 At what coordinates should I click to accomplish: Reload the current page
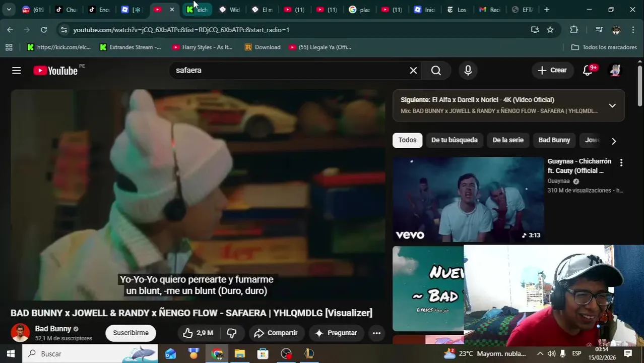pyautogui.click(x=44, y=30)
